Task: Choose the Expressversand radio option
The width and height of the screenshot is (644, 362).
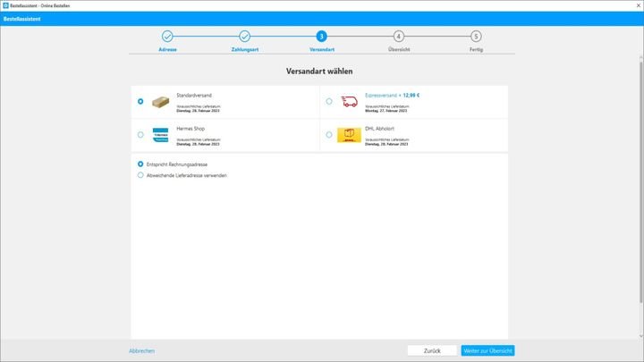Action: (x=329, y=101)
